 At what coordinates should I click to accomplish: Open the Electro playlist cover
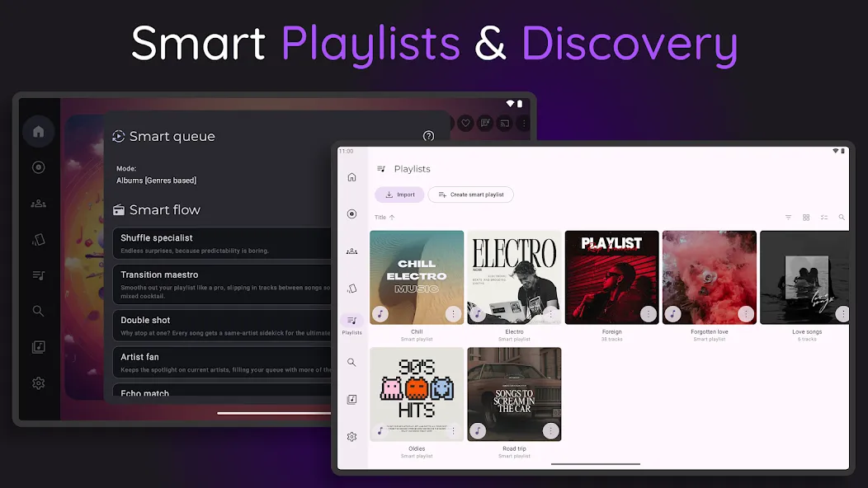click(x=514, y=277)
